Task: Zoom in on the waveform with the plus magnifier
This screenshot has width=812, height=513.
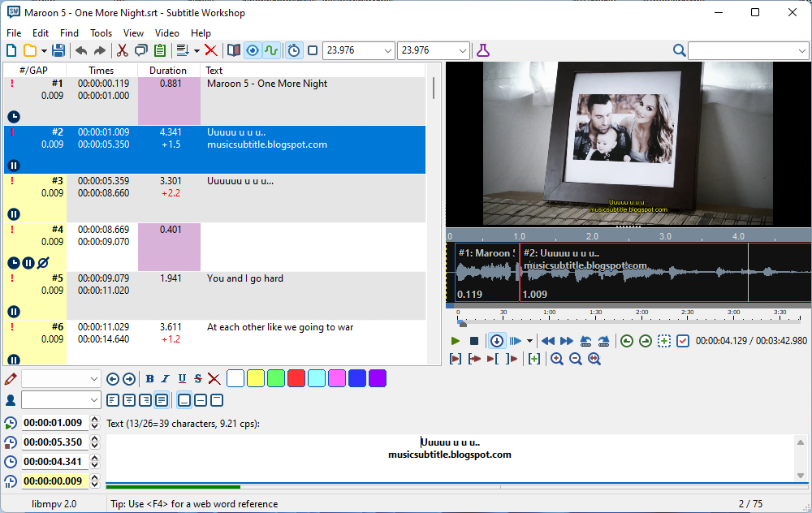Action: (557, 359)
